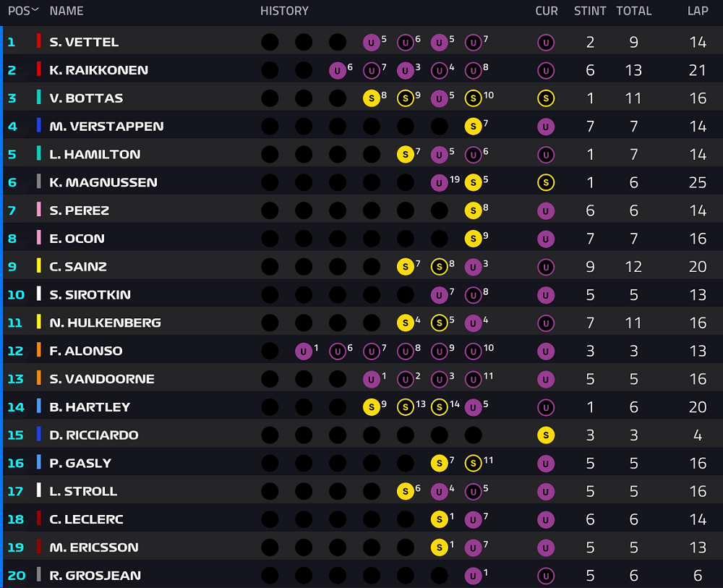Click Gasly's supersoft history tyre marked 11
The width and height of the screenshot is (723, 588).
(x=473, y=463)
